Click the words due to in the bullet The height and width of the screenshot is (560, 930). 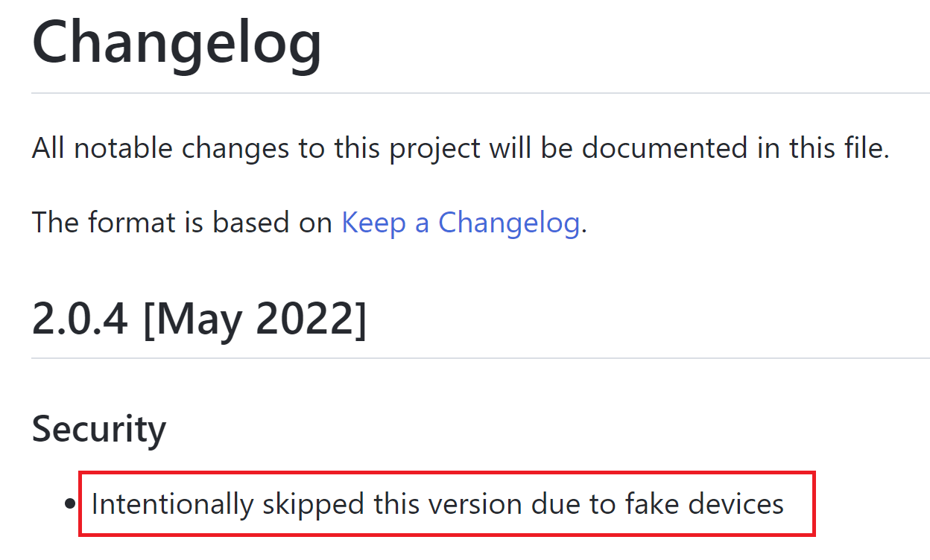573,504
